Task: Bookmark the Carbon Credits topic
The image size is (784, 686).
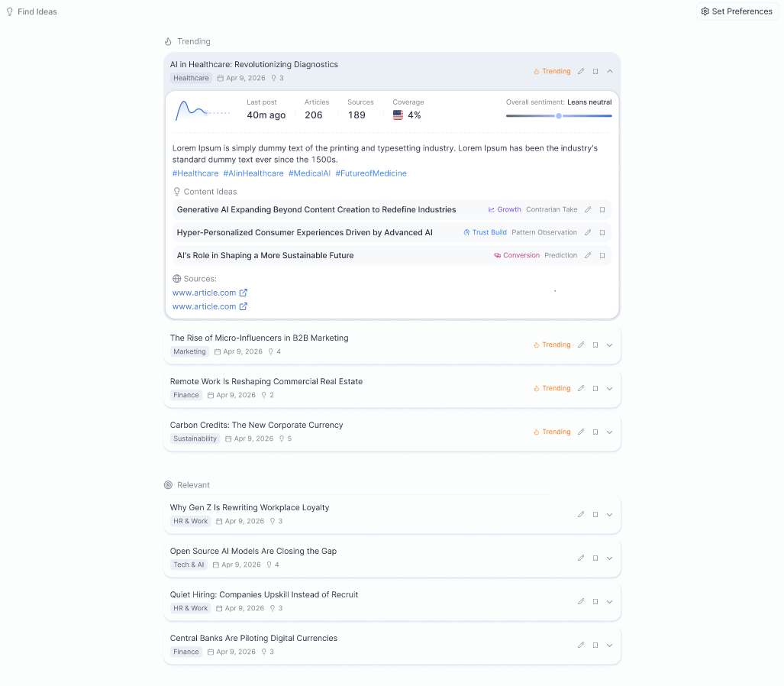Action: coord(595,432)
